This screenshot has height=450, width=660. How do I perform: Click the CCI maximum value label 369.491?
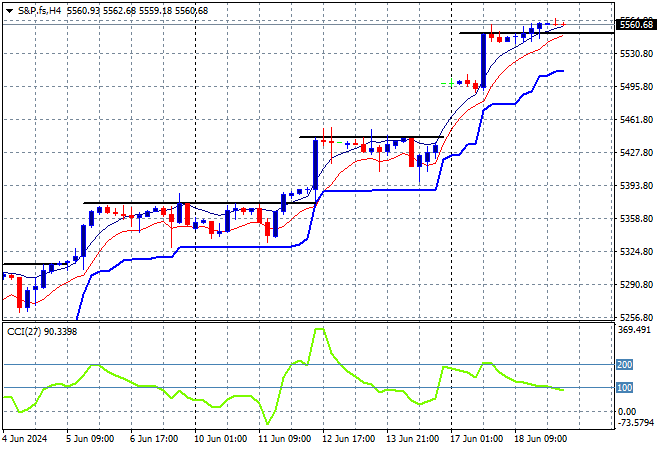coord(634,330)
